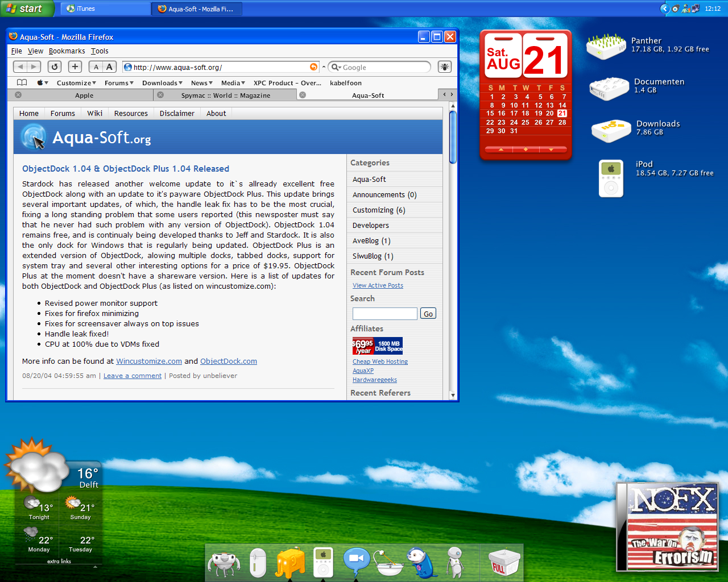Open the Customizing (6) category
Viewport: 728px width, 582px height.
tap(379, 210)
